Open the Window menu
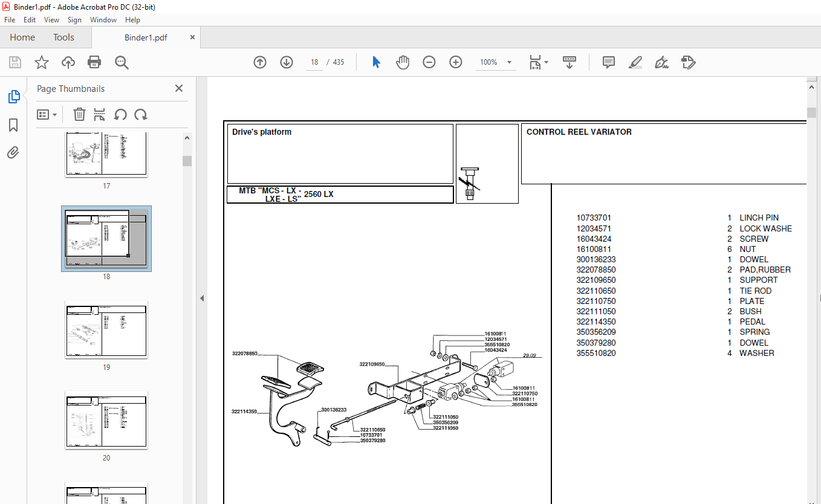821x504 pixels. click(103, 20)
